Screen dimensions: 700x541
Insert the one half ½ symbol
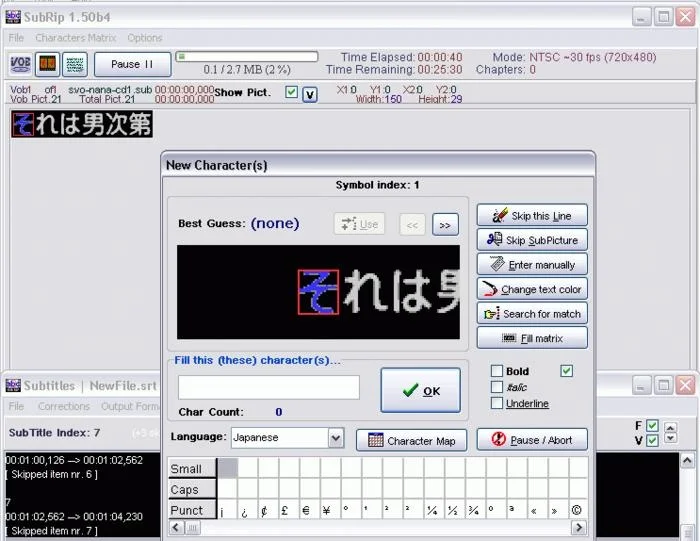(x=455, y=510)
